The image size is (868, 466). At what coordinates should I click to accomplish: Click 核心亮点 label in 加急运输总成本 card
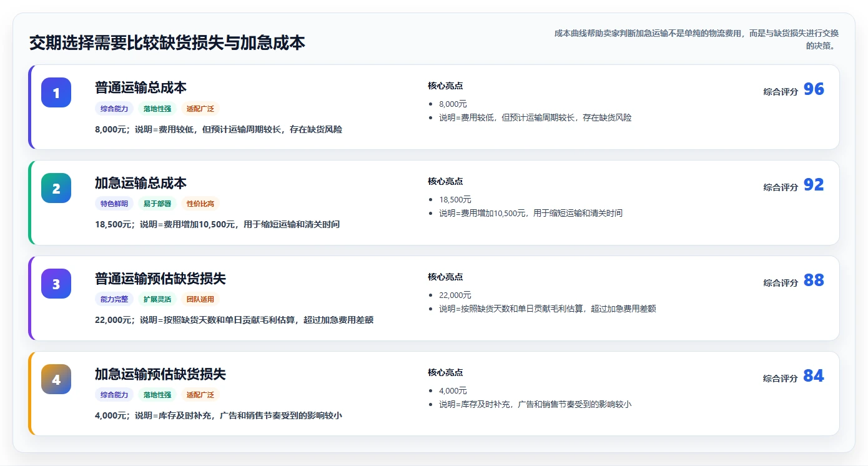445,182
